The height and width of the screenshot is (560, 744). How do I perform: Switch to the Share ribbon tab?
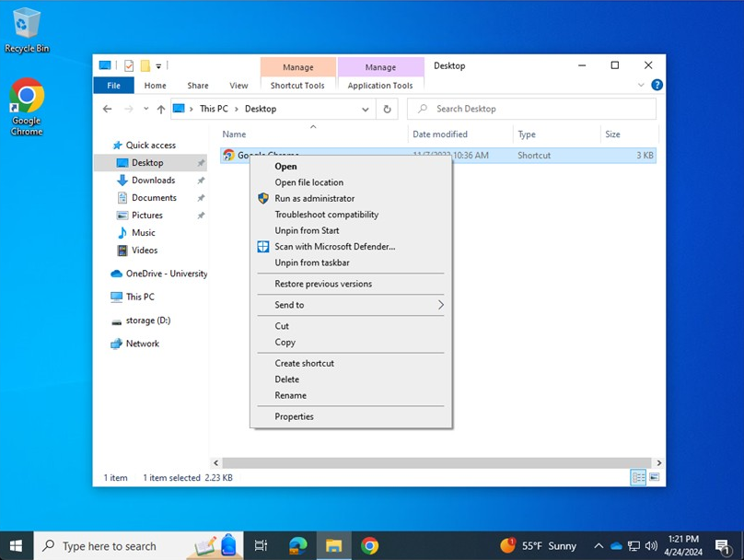coord(198,86)
